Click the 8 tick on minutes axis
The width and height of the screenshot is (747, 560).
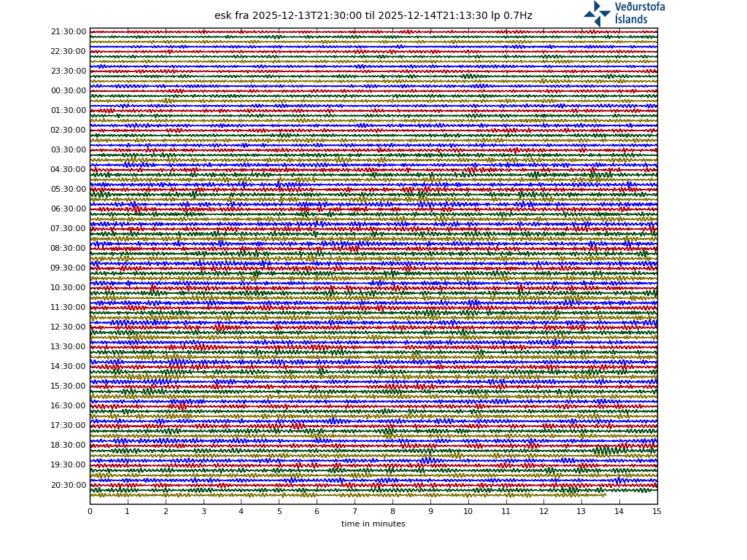coord(392,512)
